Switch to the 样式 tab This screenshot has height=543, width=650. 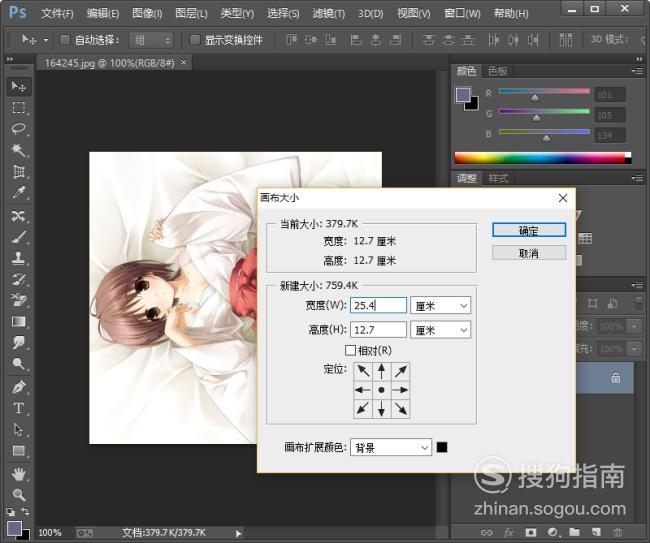coord(498,179)
